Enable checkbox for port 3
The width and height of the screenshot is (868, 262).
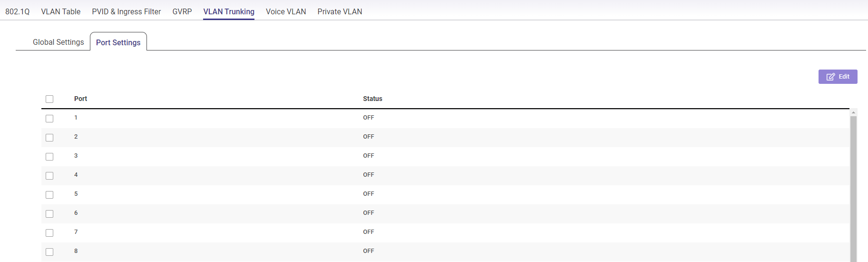coord(49,157)
